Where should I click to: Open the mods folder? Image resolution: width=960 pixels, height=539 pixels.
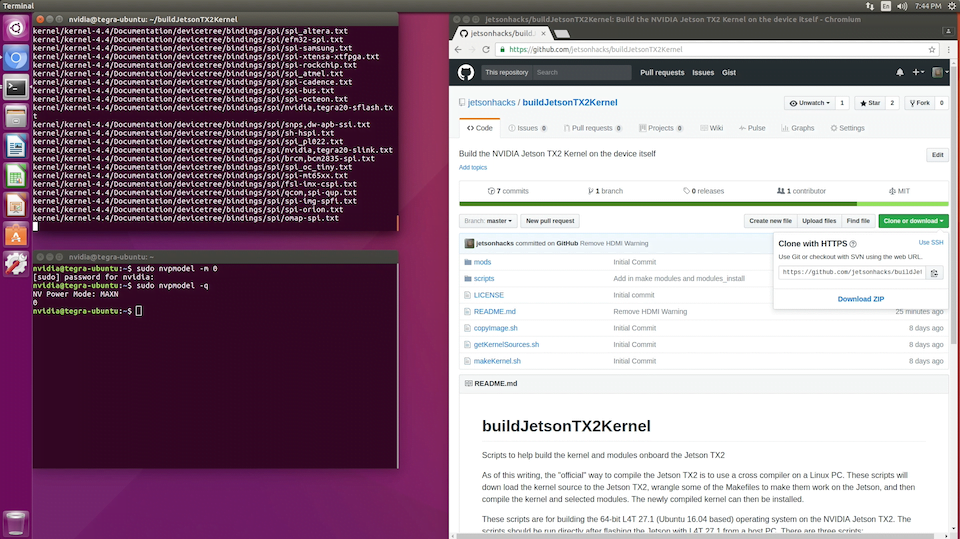[x=482, y=262]
